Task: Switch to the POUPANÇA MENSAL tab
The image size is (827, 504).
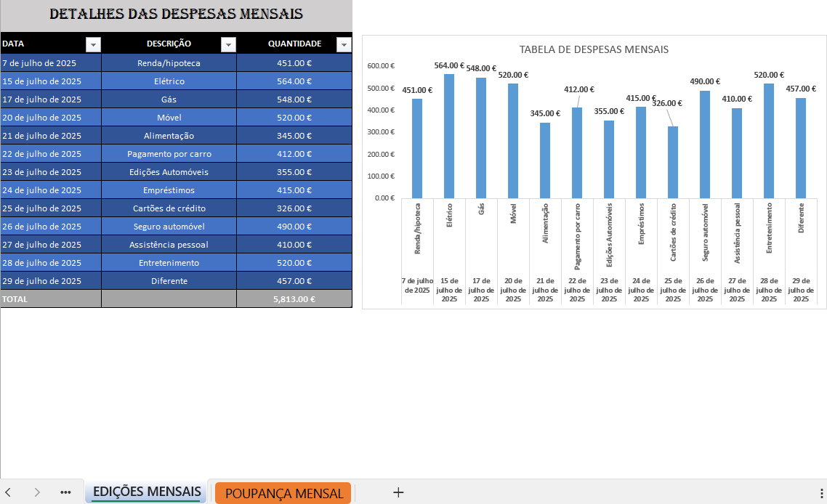Action: click(x=283, y=492)
